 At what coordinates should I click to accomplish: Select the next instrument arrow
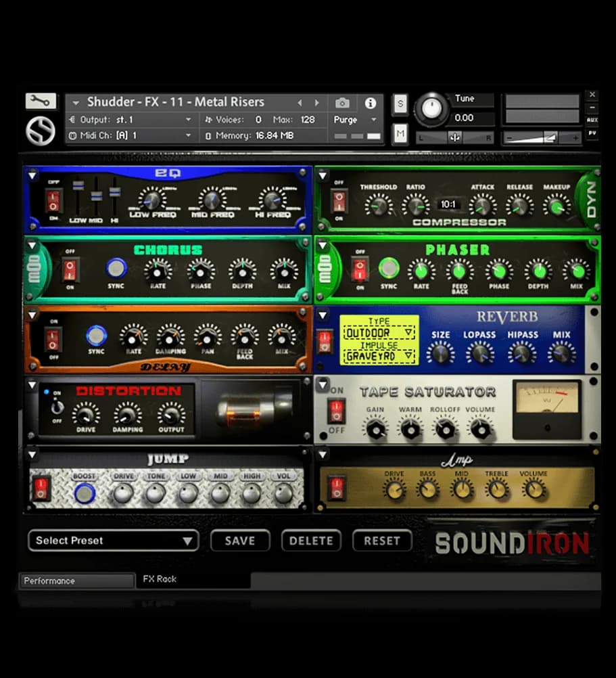pyautogui.click(x=316, y=103)
